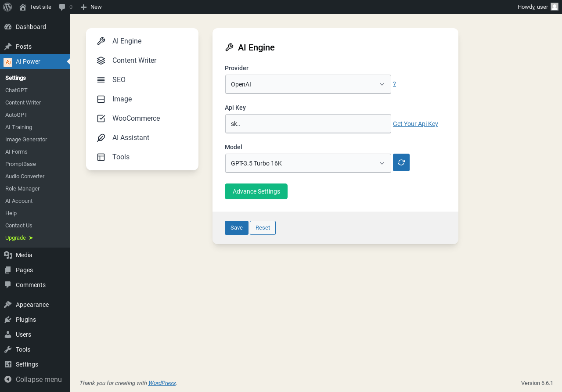Open Settings submenu under AI Power
The width and height of the screenshot is (562, 392).
pyautogui.click(x=35, y=78)
